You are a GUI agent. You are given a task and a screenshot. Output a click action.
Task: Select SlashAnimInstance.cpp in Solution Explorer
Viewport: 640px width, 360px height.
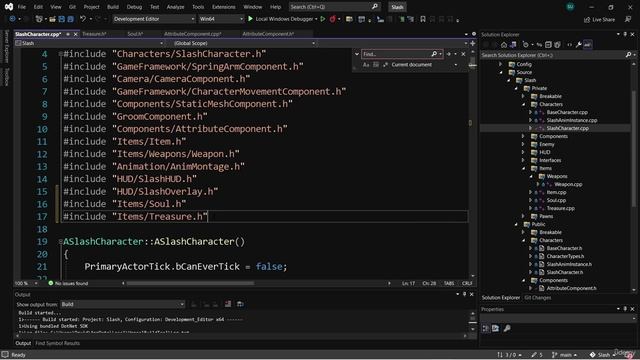click(x=572, y=120)
